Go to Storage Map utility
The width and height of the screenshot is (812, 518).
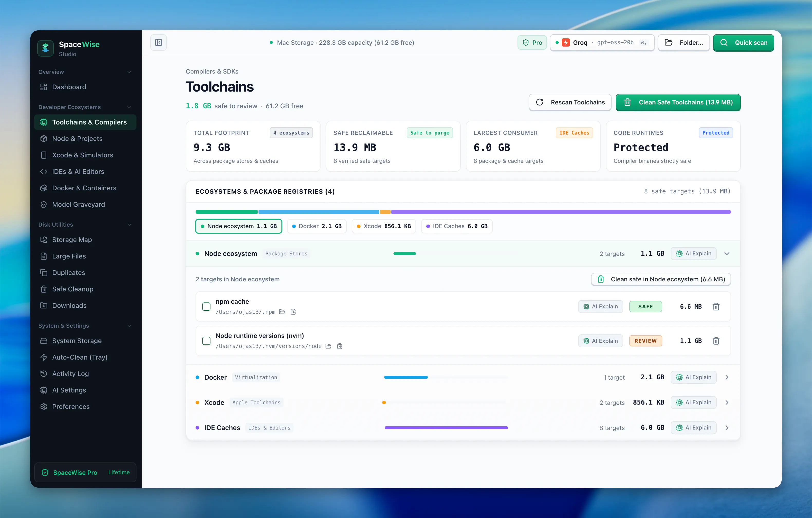tap(85, 240)
